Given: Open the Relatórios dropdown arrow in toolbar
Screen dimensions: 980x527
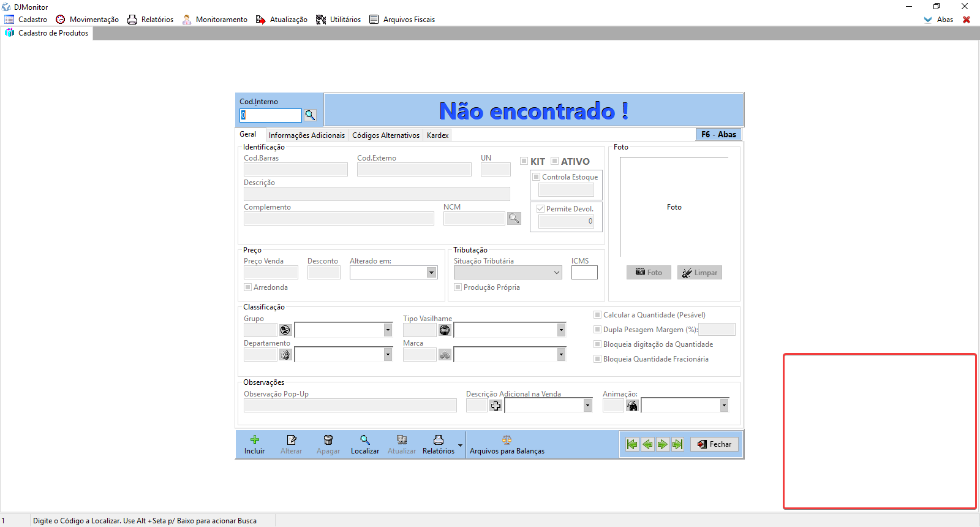Looking at the screenshot, I should 460,445.
